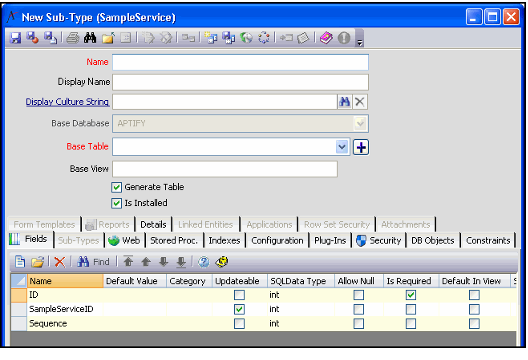Click the Save and Close icon

pyautogui.click(x=33, y=38)
